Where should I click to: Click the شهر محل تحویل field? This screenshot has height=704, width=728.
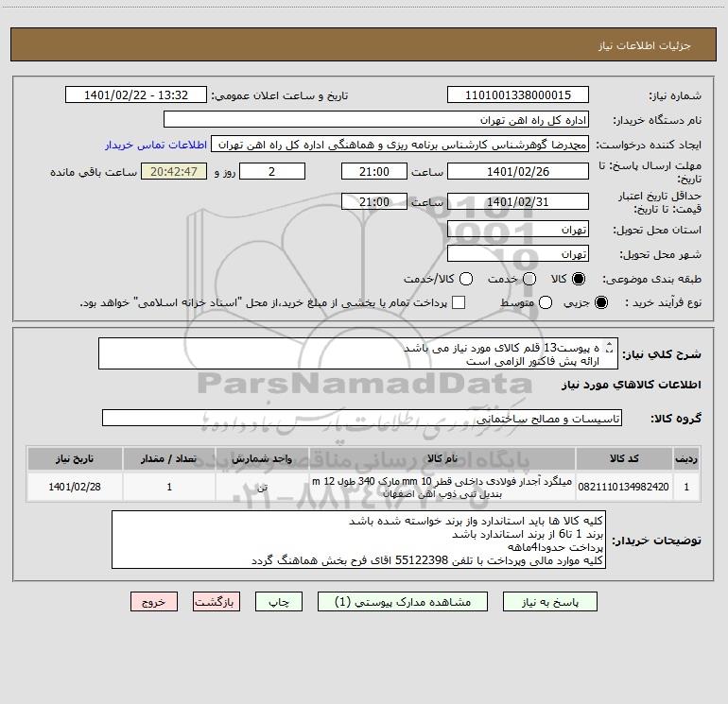coord(518,253)
